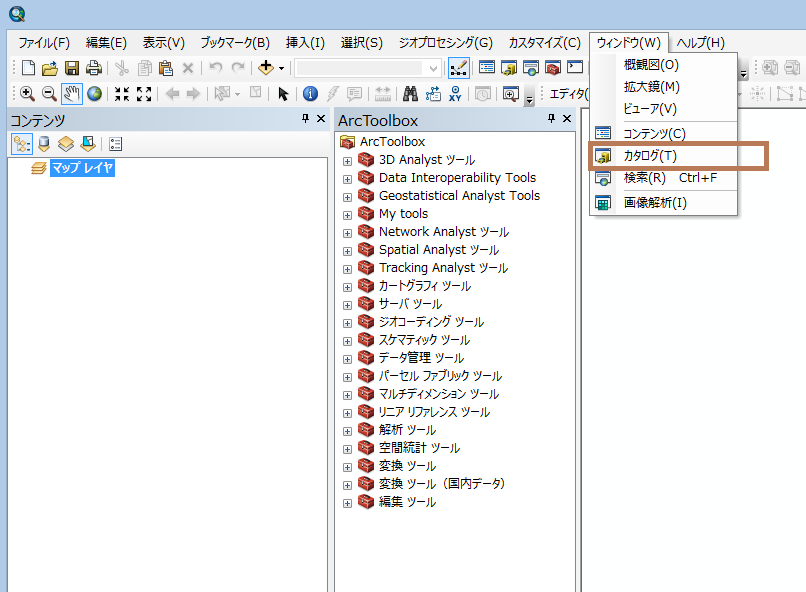
Task: Open Python window toolbar icon
Action: click(575, 68)
